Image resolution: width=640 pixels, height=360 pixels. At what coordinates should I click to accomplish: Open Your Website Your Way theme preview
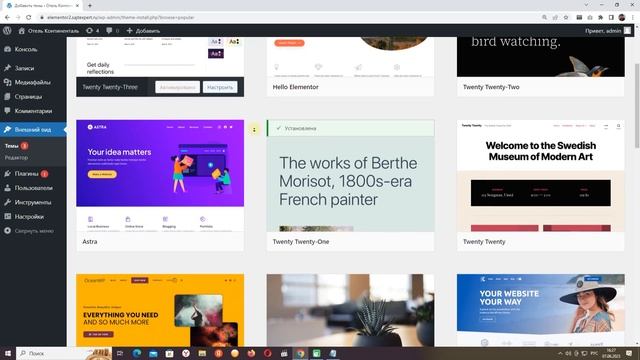[x=540, y=310]
